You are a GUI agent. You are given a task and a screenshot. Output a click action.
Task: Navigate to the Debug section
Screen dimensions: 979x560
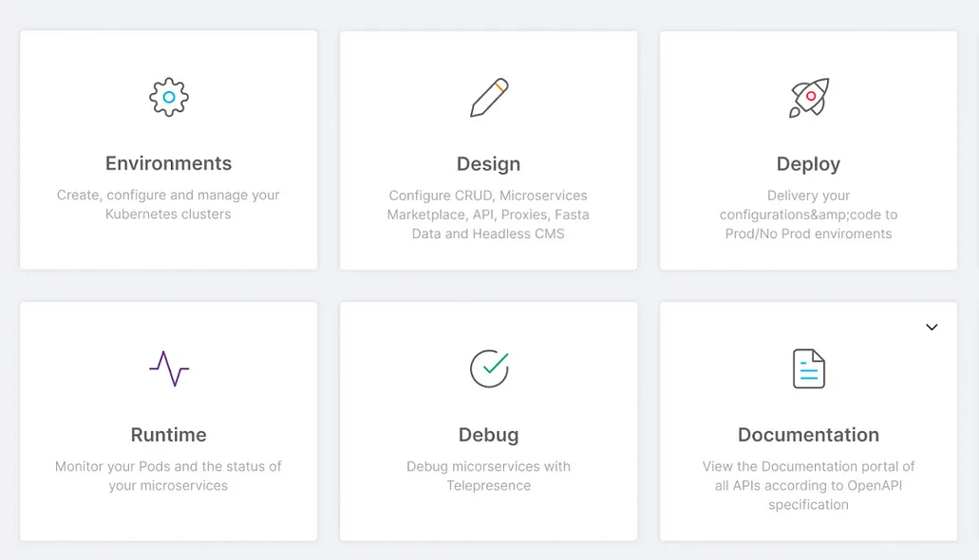[488, 435]
